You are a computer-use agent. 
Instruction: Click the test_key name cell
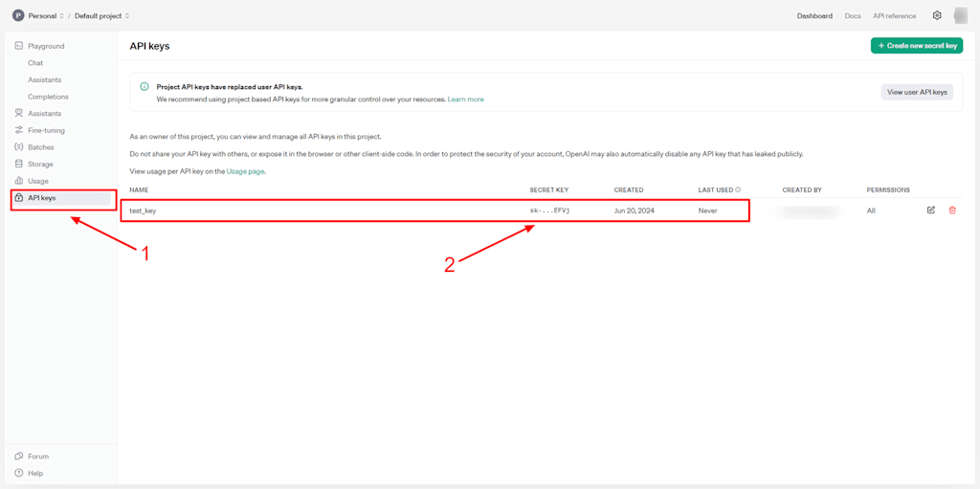143,211
